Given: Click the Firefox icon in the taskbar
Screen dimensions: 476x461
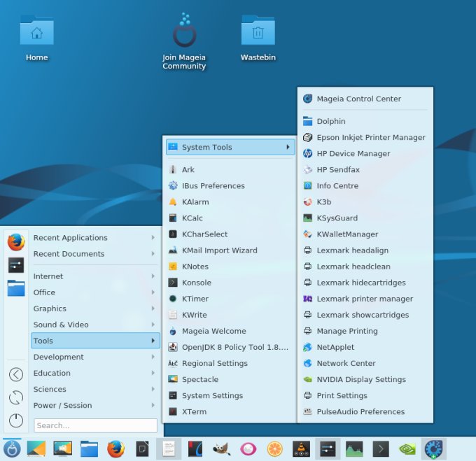Looking at the screenshot, I should tap(115, 448).
